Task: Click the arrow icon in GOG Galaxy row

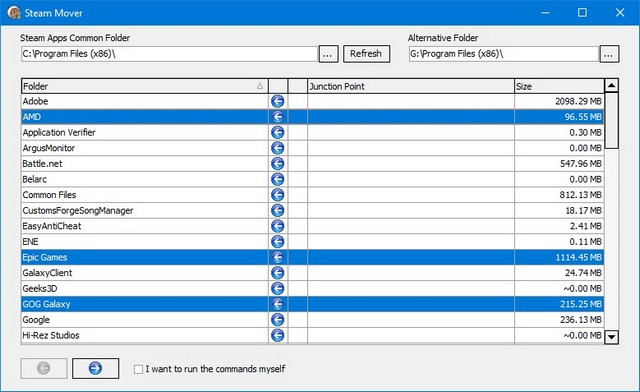Action: tap(278, 304)
